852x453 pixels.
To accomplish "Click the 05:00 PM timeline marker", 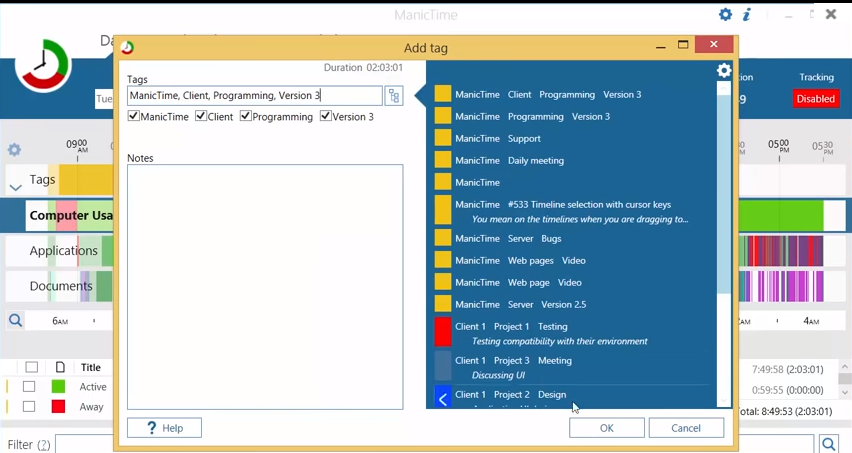I will coord(778,146).
